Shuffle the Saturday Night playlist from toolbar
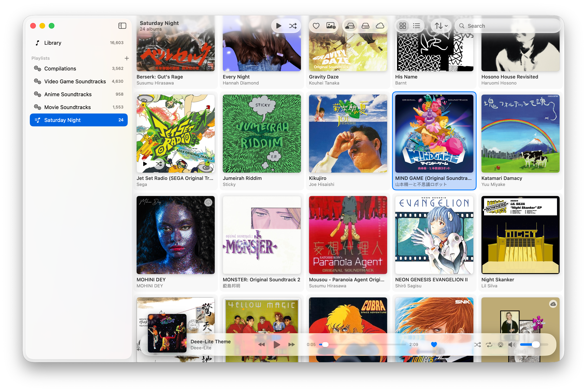Viewport: 587px width, 392px height. tap(293, 26)
